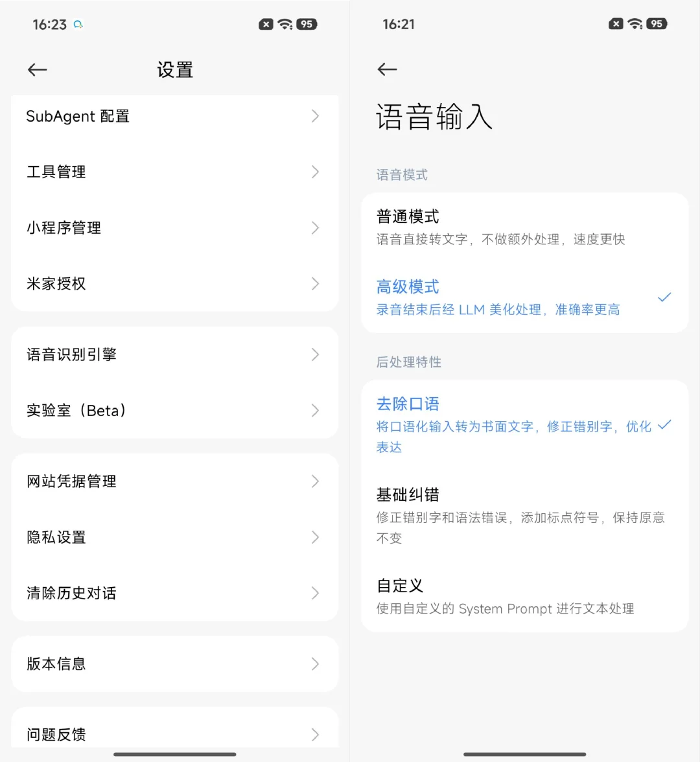Tap the checkmark beside 去除口语

664,425
